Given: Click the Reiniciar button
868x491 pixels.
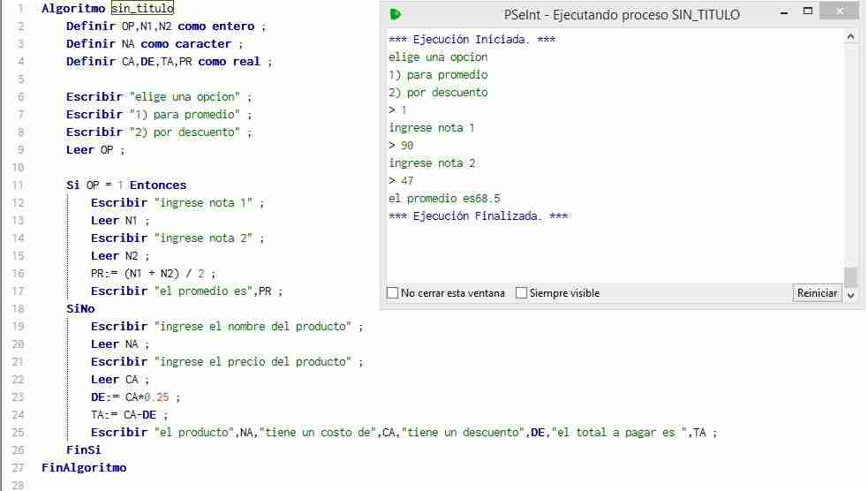Looking at the screenshot, I should pos(817,293).
